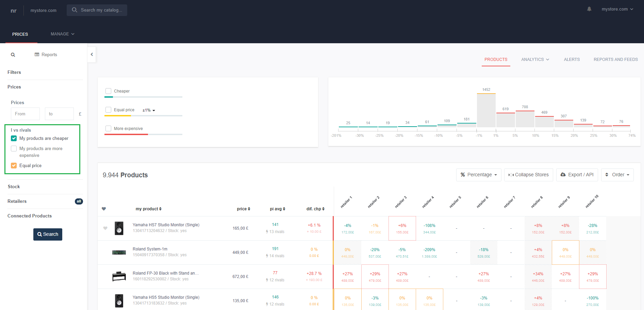
Task: Click the sidebar magnifier search icon
Action: coord(13,55)
